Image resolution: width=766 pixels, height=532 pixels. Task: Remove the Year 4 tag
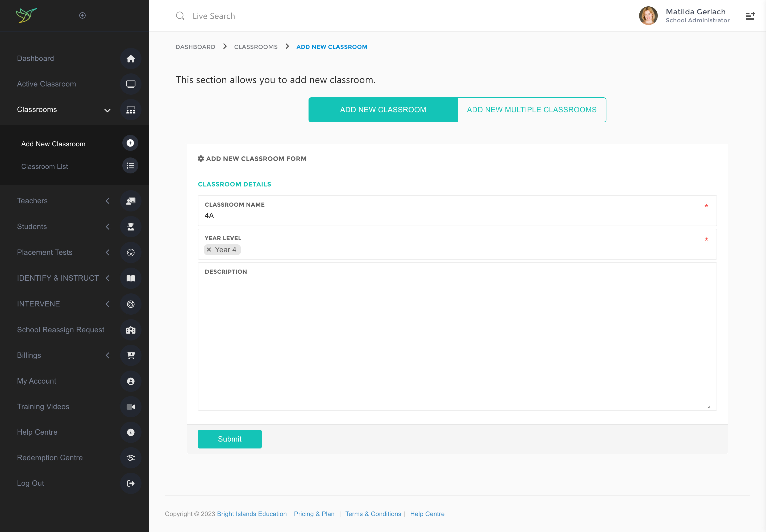point(209,250)
